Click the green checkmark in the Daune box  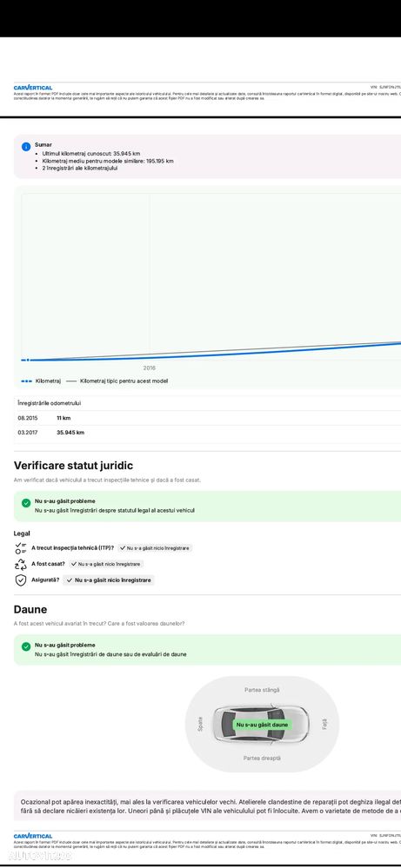26,646
